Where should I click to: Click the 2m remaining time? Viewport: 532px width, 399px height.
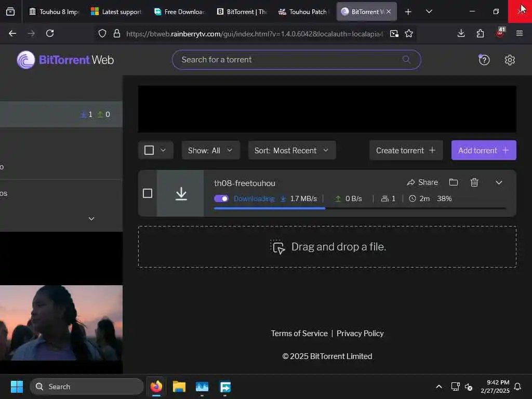point(424,199)
